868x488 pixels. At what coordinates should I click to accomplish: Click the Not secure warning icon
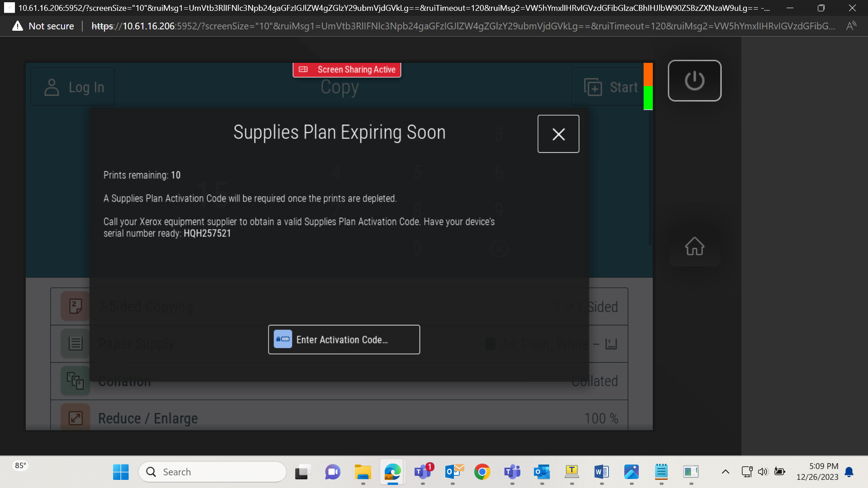click(x=18, y=26)
